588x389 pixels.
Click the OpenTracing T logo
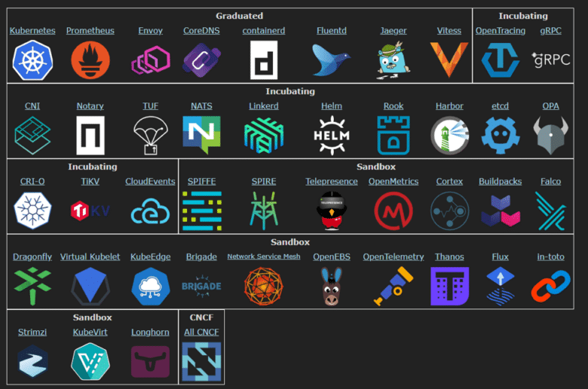(x=501, y=60)
